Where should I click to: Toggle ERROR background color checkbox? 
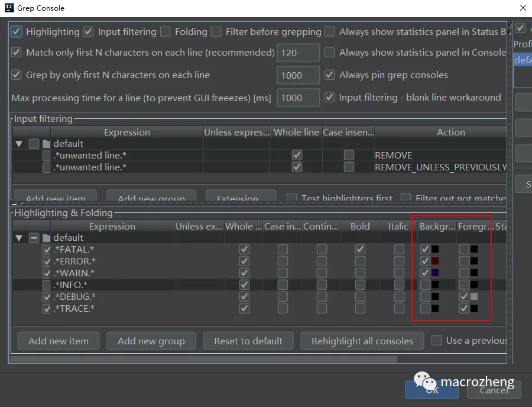(x=425, y=261)
